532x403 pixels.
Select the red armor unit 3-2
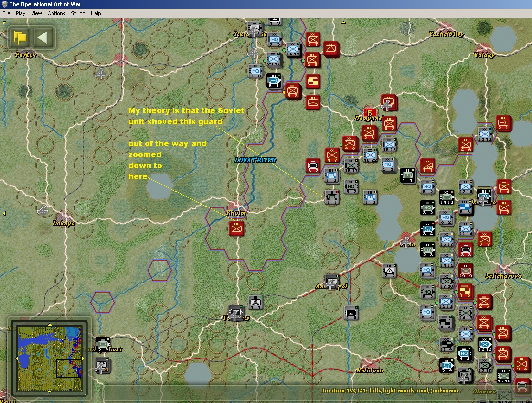(313, 166)
